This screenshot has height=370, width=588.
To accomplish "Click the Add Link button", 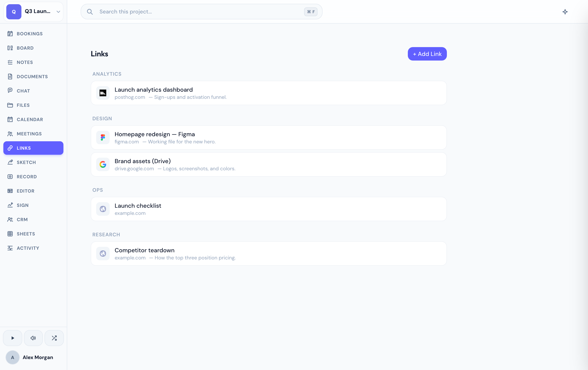I will coord(427,54).
